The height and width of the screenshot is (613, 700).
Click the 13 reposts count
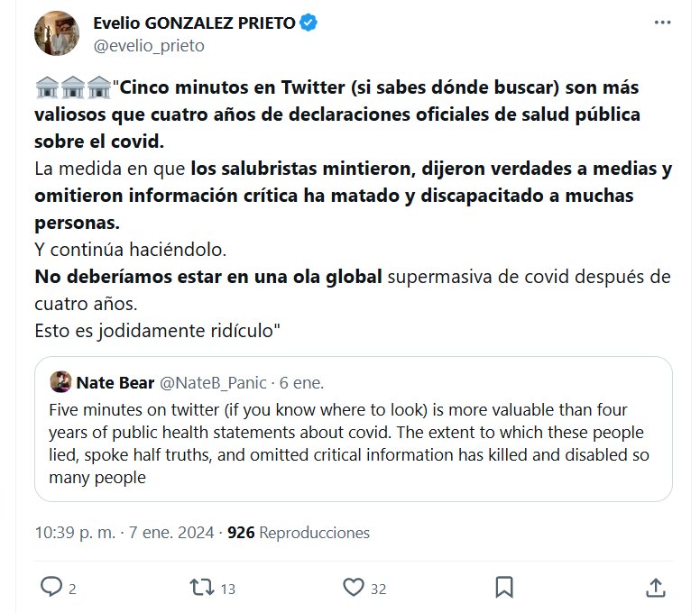pos(227,589)
